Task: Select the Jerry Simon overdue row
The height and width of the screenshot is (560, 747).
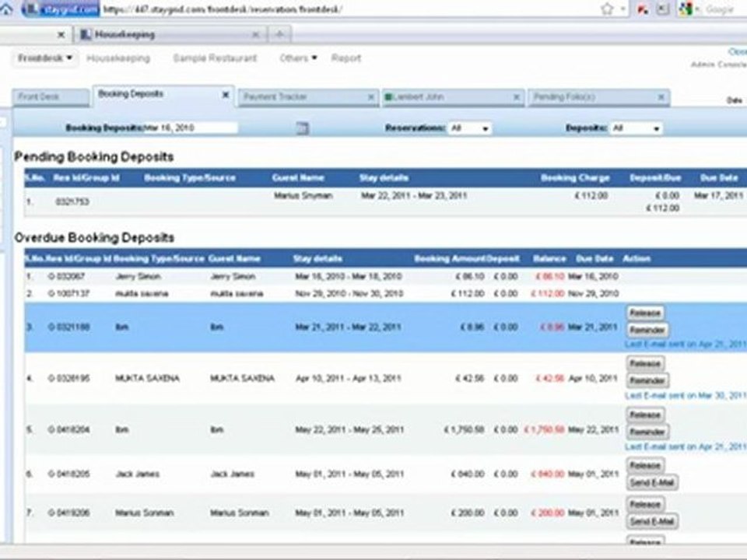Action: (x=385, y=276)
